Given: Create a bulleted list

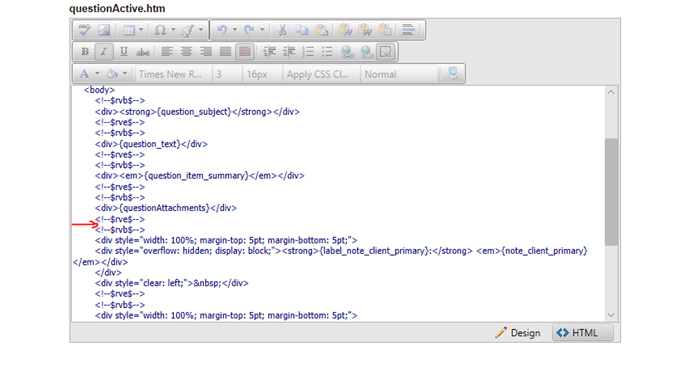Looking at the screenshot, I should tap(327, 52).
